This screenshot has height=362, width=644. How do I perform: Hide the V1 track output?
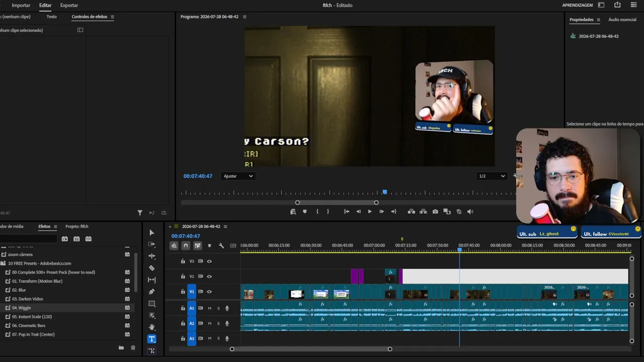pos(209,292)
